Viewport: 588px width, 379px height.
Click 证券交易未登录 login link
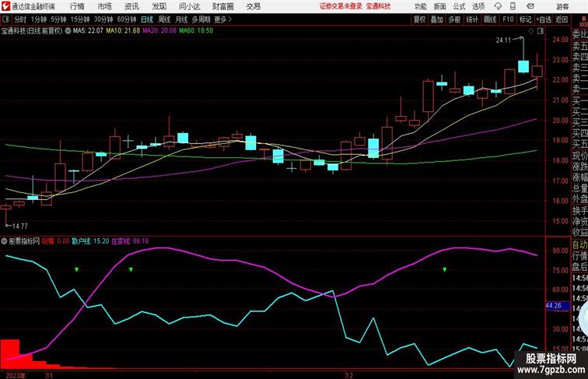(x=341, y=6)
